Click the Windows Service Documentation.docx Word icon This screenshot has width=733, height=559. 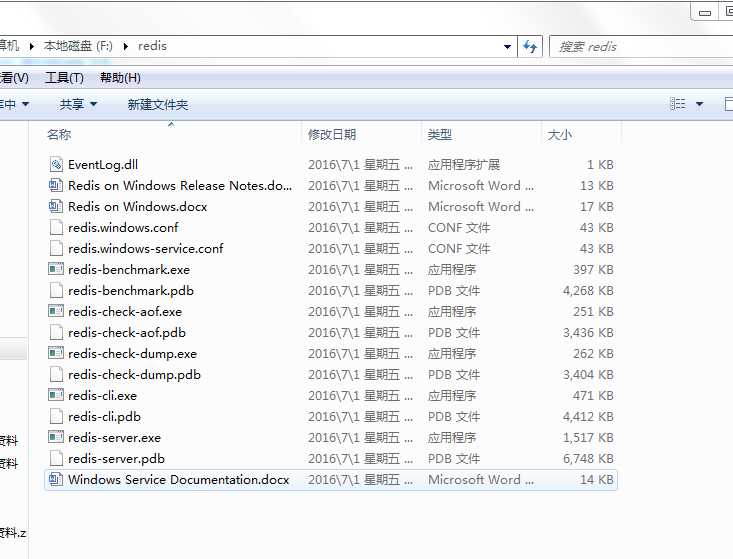tap(56, 480)
